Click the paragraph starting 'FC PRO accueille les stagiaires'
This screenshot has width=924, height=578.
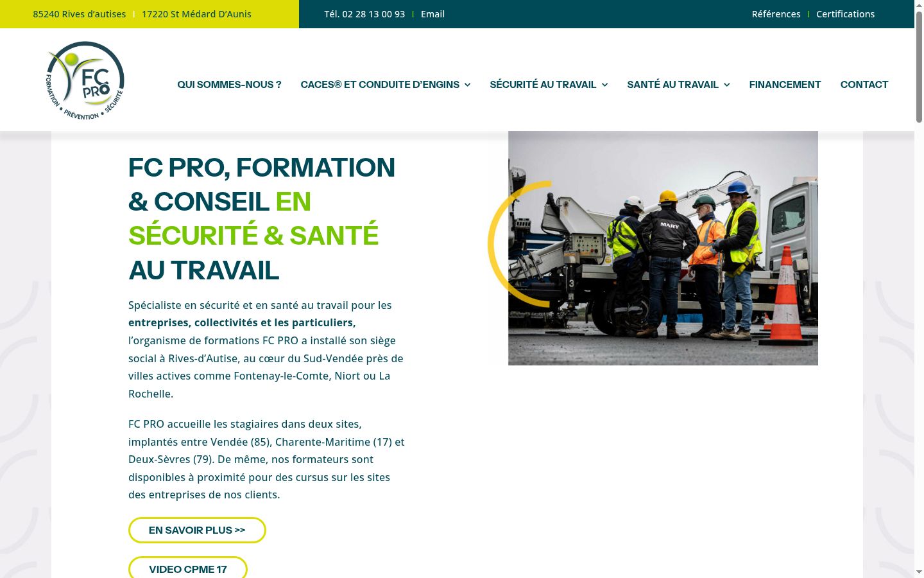[266, 459]
